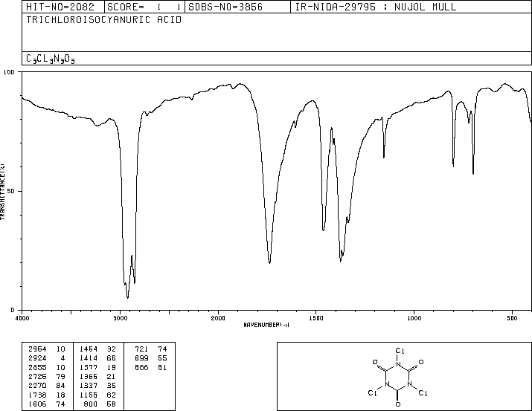Click the topmost Cl atom in structure
The width and height of the screenshot is (532, 411).
point(400,351)
